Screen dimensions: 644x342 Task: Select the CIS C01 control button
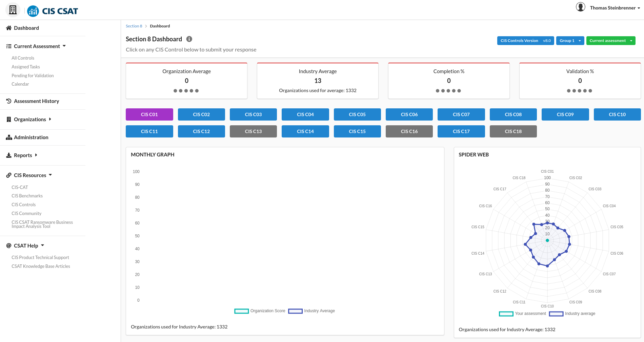coord(149,114)
